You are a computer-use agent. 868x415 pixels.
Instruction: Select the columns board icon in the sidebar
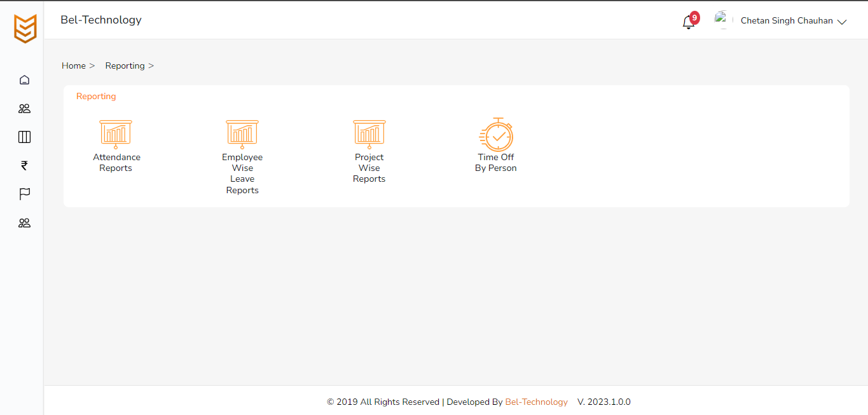tap(24, 137)
